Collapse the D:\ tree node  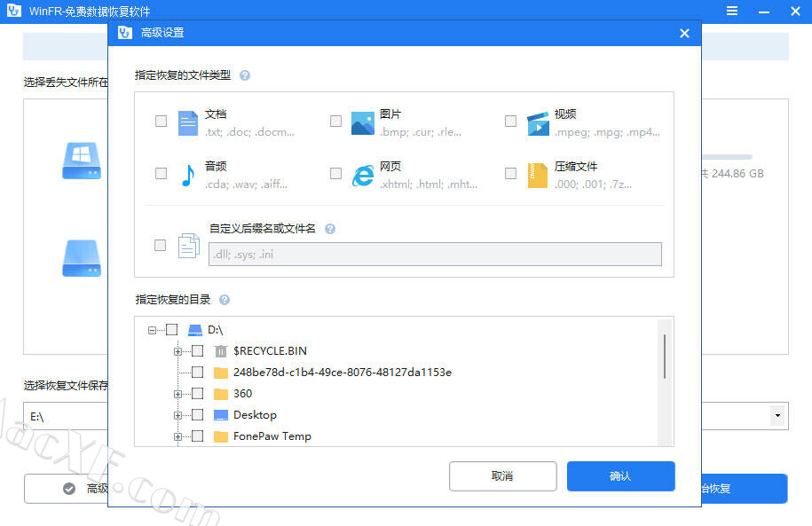(x=152, y=330)
